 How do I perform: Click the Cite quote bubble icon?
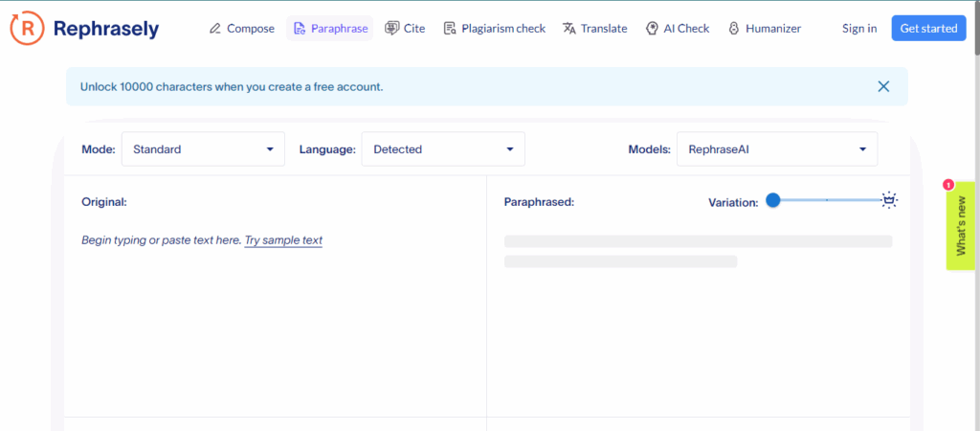pyautogui.click(x=391, y=29)
